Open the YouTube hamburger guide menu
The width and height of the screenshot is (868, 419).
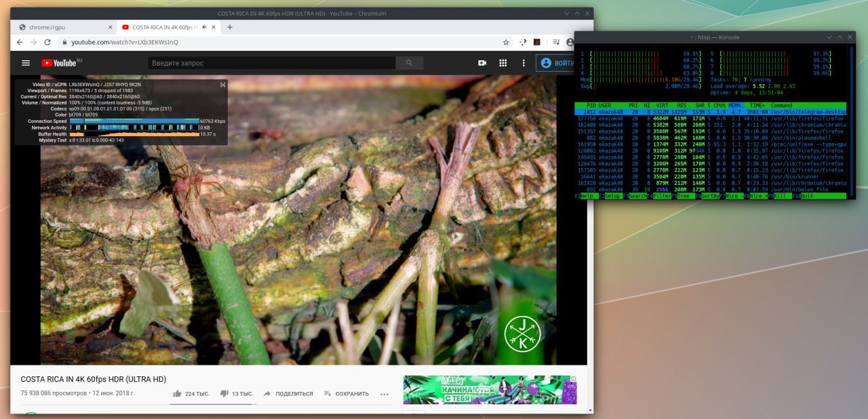pos(26,62)
